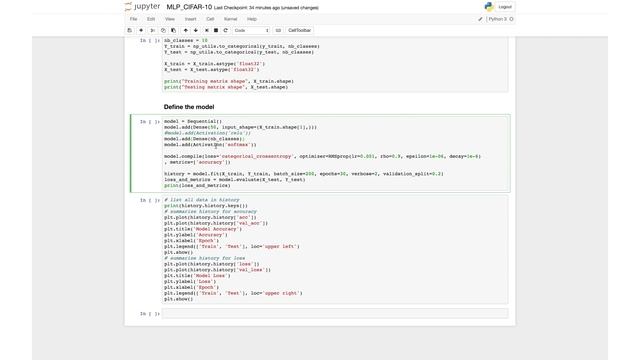Viewport: 640px width, 360px height.
Task: Click the empty code cell at bottom
Action: [x=335, y=313]
